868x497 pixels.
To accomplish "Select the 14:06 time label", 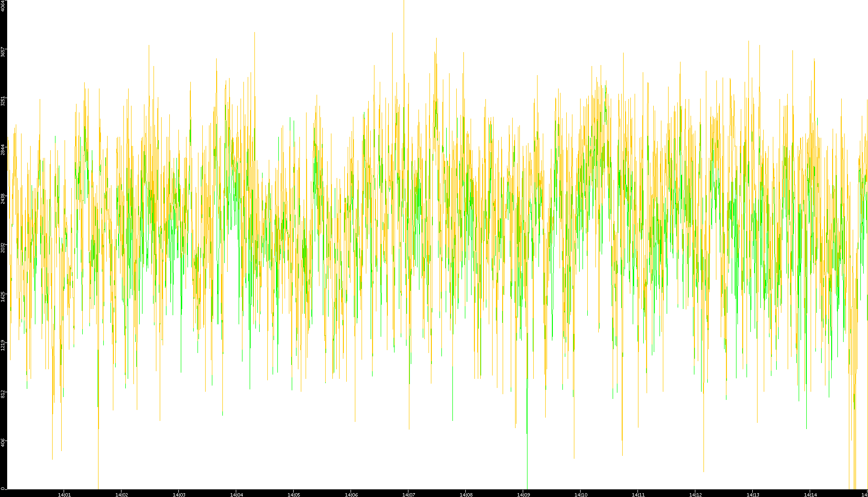I will click(352, 495).
